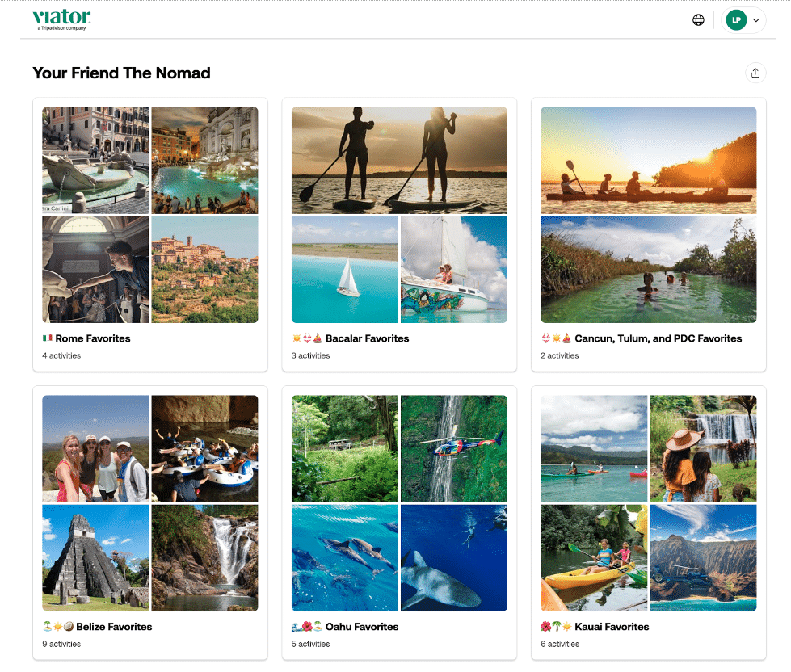Click the emoji trio beside Bacalar Favorites

point(307,338)
